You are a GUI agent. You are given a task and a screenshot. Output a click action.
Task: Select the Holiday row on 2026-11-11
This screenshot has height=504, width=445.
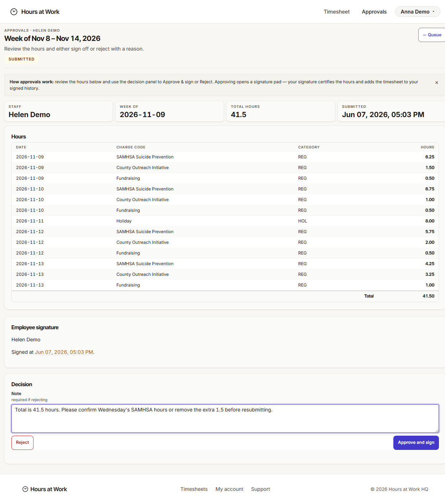point(225,221)
